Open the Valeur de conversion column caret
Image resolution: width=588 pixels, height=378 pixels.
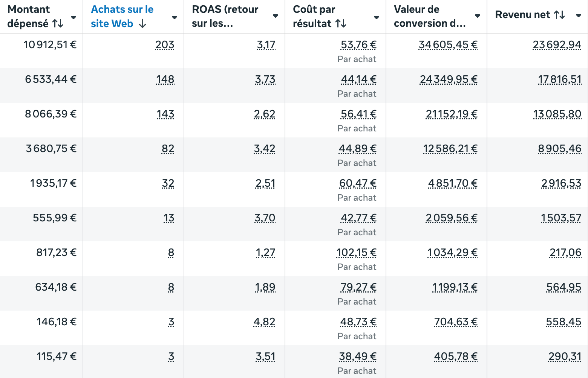point(478,16)
